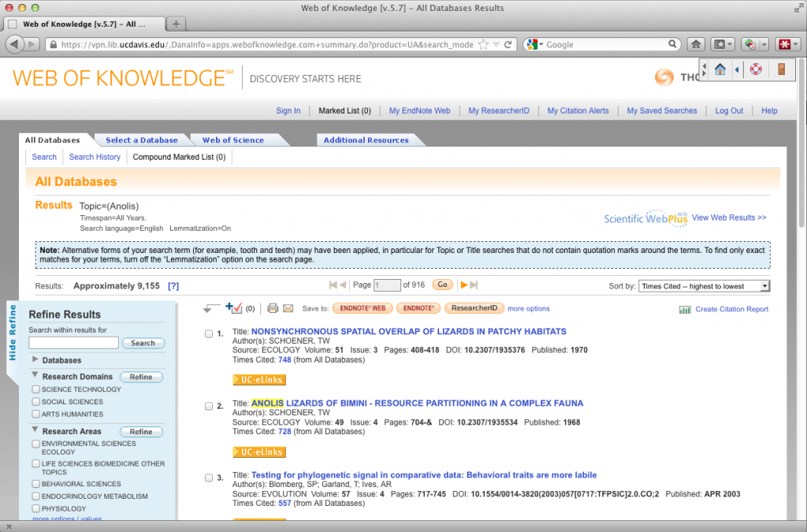Image resolution: width=807 pixels, height=532 pixels.
Task: Open the Sort by dropdown
Action: click(704, 286)
